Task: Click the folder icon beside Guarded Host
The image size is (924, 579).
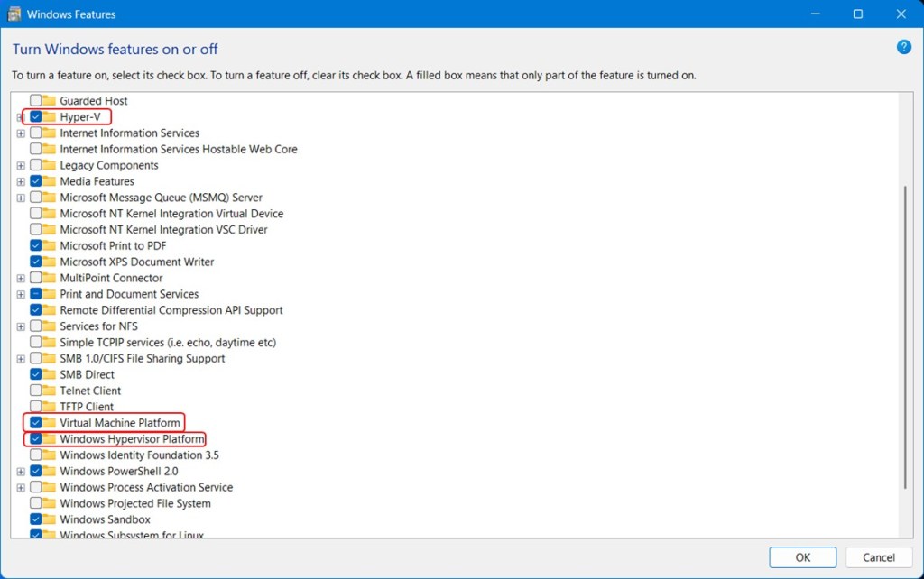Action: click(x=49, y=100)
